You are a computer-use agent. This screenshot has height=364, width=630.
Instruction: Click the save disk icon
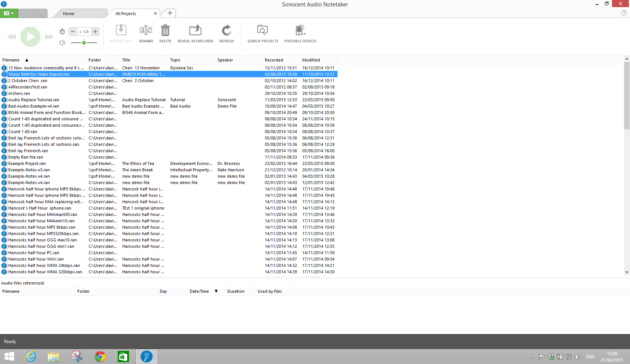[42, 13]
